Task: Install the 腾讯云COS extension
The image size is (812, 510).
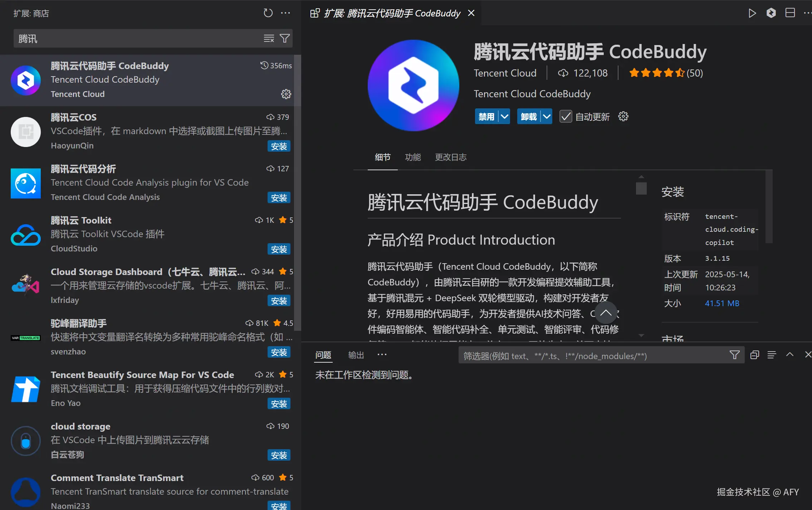Action: tap(279, 146)
